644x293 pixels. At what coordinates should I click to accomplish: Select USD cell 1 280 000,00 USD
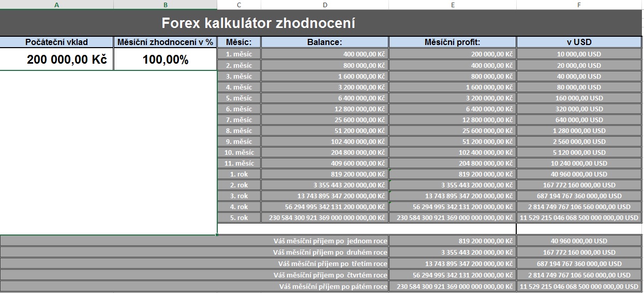(579, 130)
